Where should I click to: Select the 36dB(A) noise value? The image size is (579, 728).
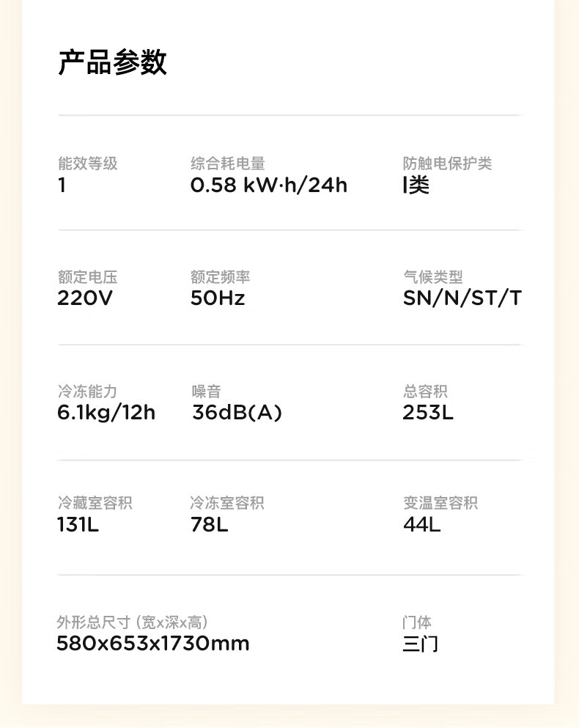pos(237,413)
